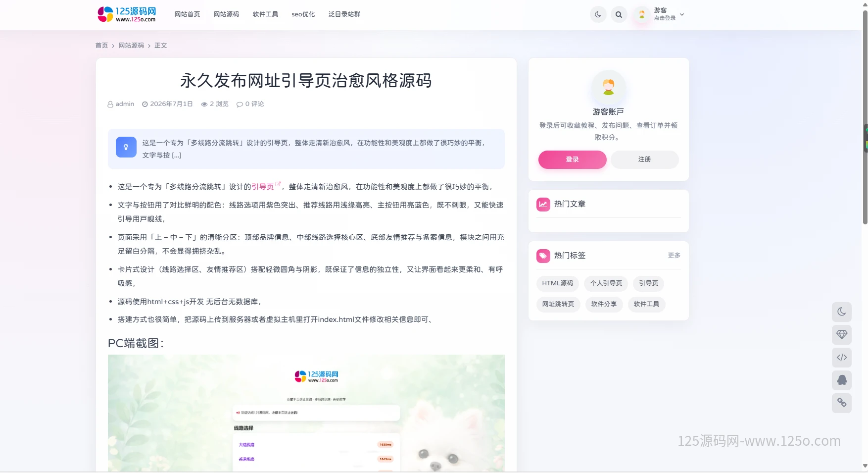Click the QQ penguin floating icon

click(x=842, y=380)
